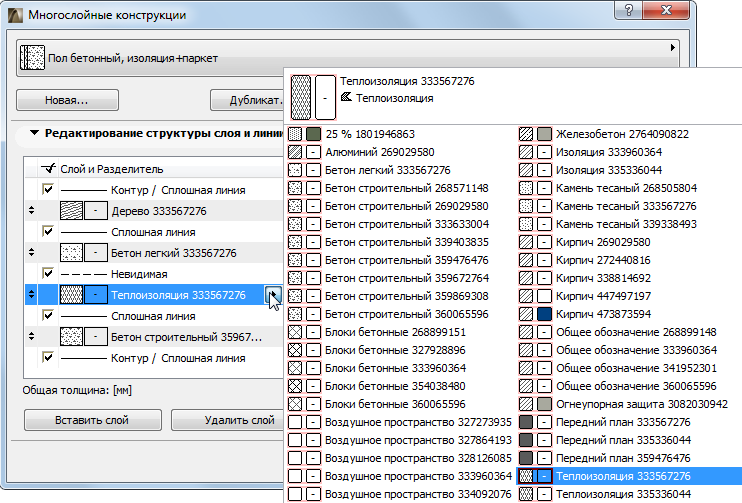Click the dark green swatch of 25 % 1801946863
The image size is (742, 503).
coord(313,134)
